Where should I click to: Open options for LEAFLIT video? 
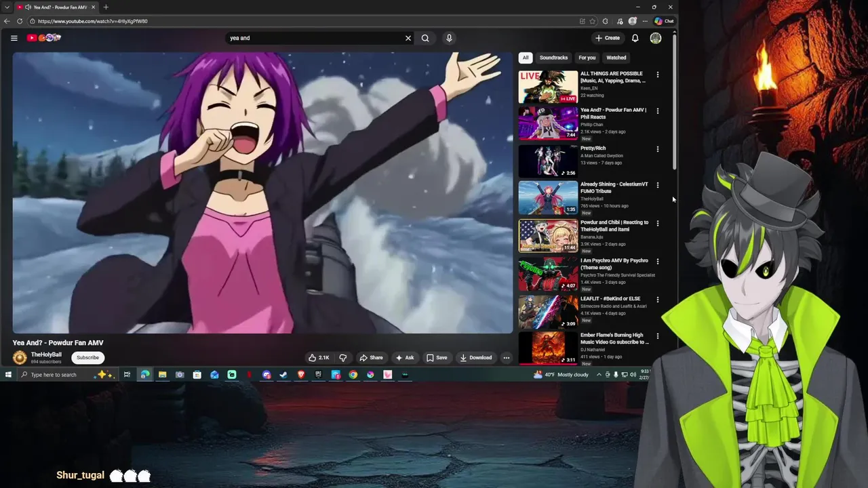click(657, 300)
